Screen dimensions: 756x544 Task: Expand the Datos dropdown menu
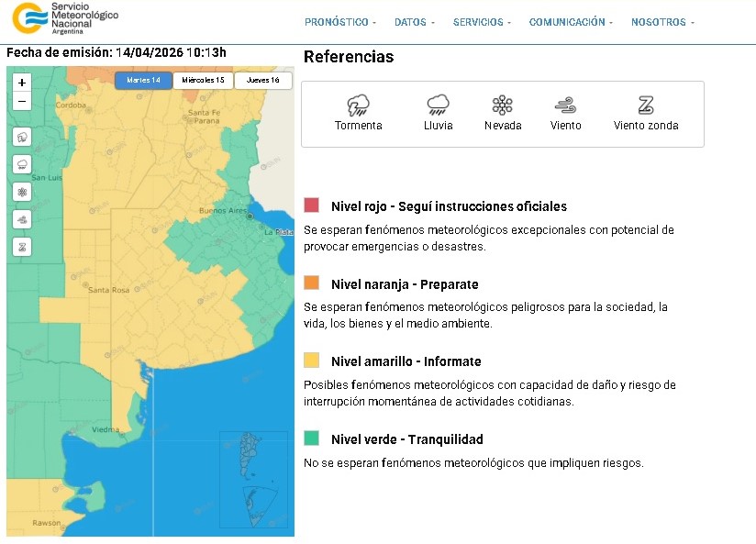coord(415,22)
